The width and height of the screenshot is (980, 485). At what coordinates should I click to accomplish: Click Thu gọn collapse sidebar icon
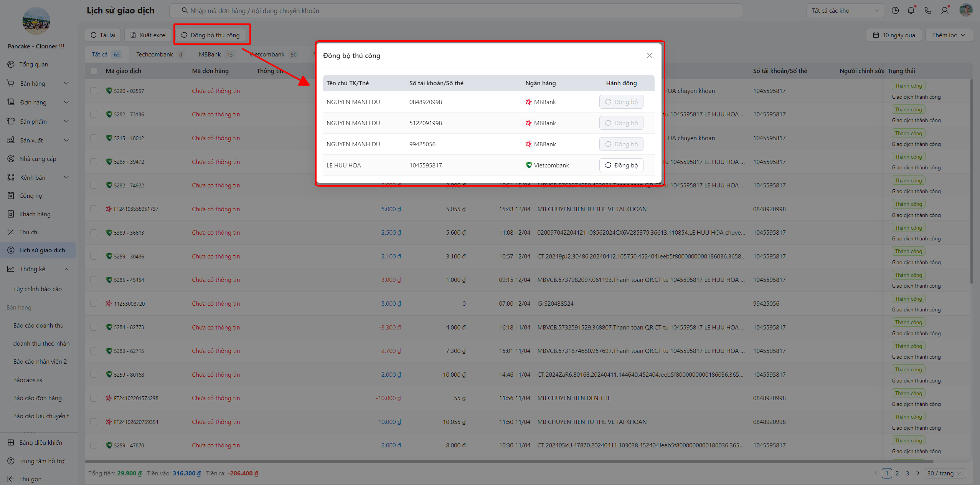point(11,479)
